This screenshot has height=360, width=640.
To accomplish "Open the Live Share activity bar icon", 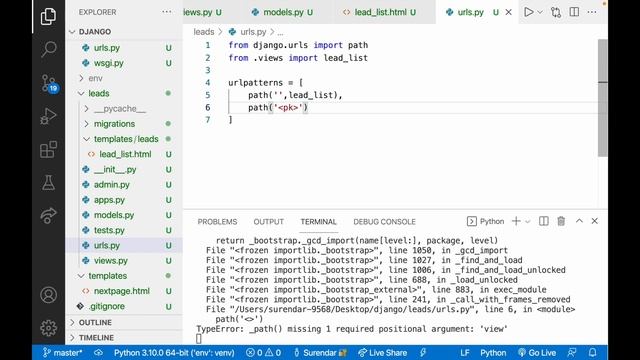I will [x=48, y=216].
